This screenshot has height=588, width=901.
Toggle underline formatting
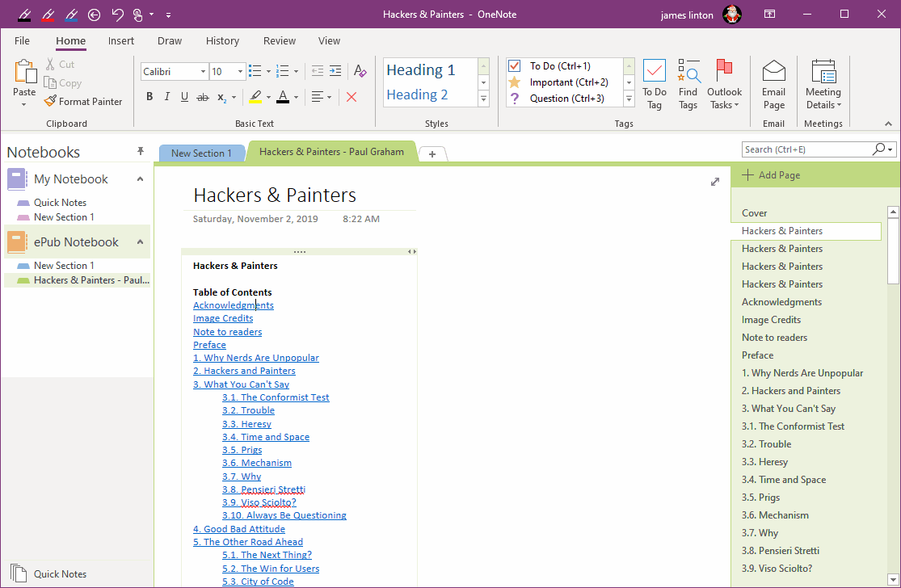[184, 95]
